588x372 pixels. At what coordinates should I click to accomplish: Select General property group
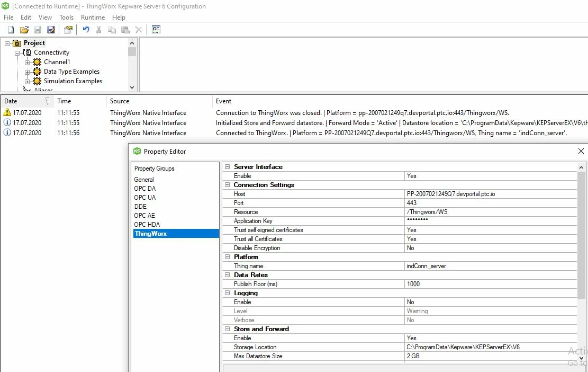pyautogui.click(x=144, y=180)
